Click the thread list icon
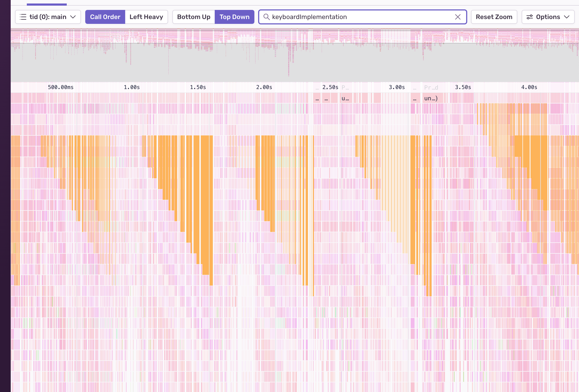Image resolution: width=579 pixels, height=392 pixels. [23, 17]
